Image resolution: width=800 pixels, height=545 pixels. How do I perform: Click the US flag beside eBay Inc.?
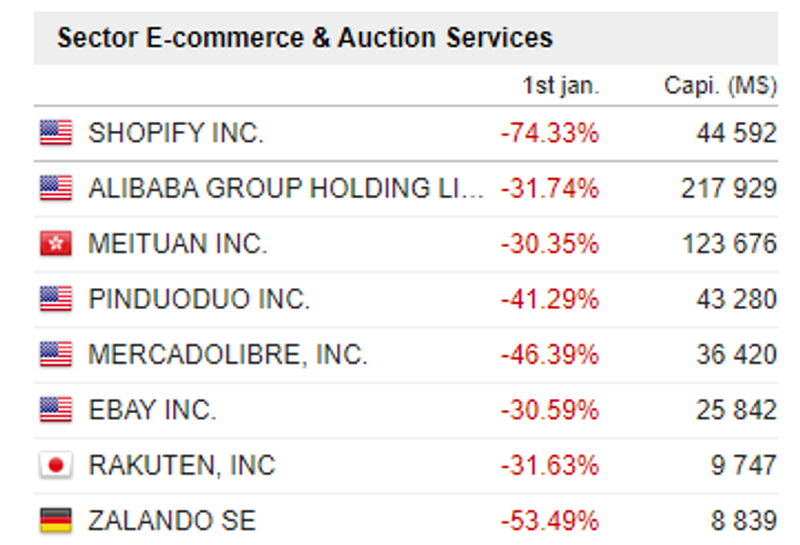[x=56, y=409]
